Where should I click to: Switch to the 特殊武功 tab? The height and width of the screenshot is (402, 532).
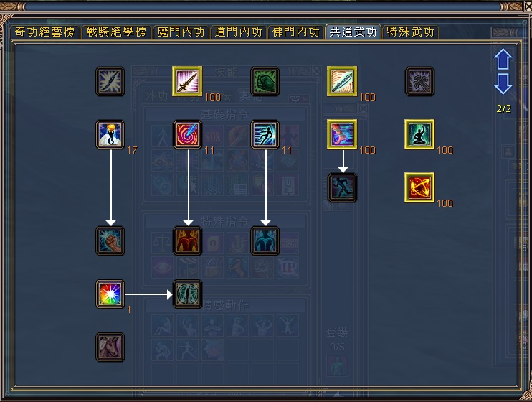(411, 32)
